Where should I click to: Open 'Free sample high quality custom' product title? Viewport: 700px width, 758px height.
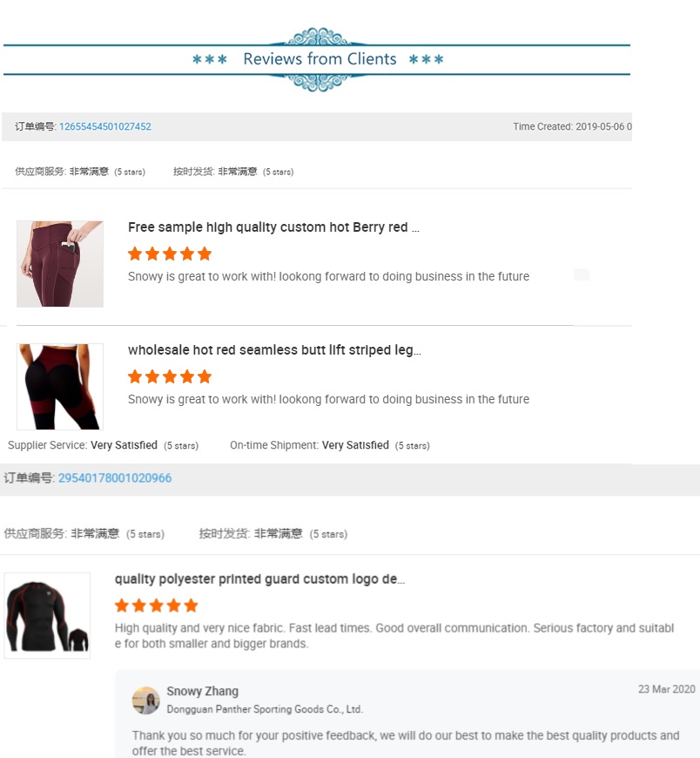273,227
